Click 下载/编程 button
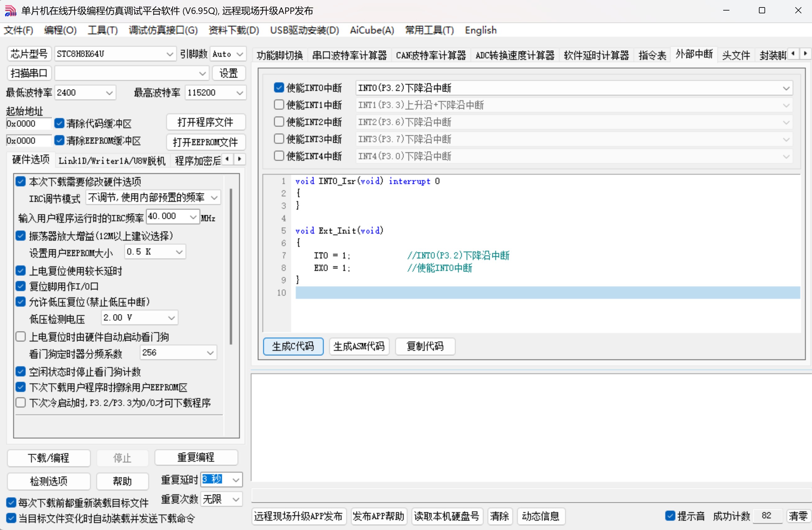Viewport: 812px width, 530px height. [49, 458]
